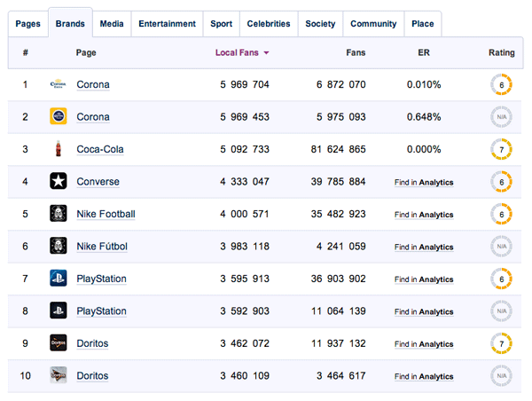Click the N/A rating badge for Nike Fútbol
532x401 pixels.
point(502,246)
